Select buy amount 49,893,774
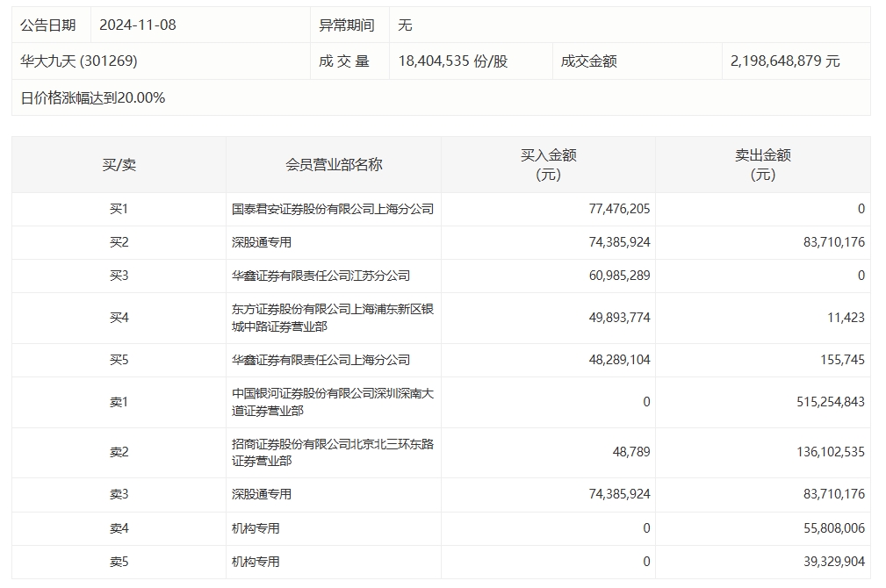The width and height of the screenshot is (886, 588). click(619, 318)
